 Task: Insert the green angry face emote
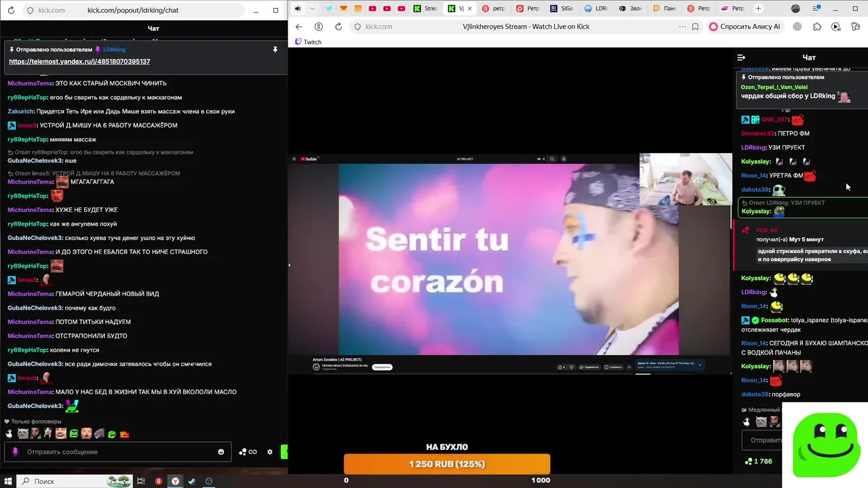74,434
